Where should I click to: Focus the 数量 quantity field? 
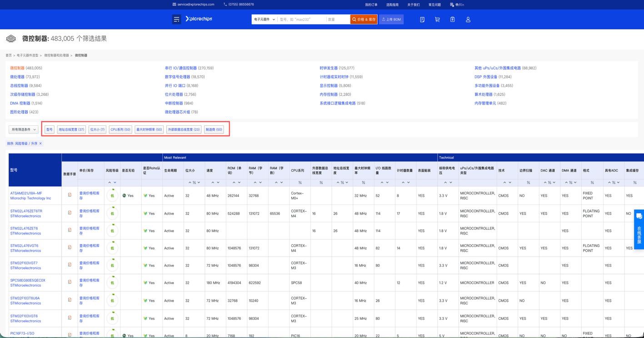coord(338,20)
